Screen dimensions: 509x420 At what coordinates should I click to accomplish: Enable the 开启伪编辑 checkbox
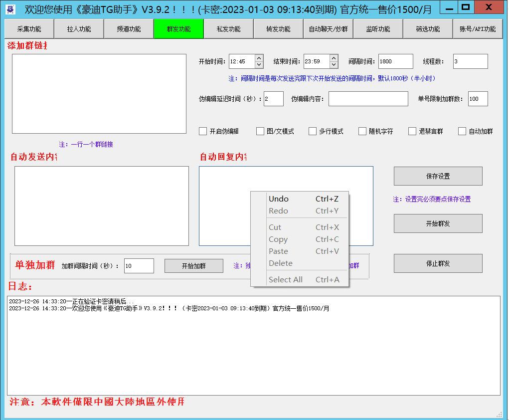click(x=203, y=131)
